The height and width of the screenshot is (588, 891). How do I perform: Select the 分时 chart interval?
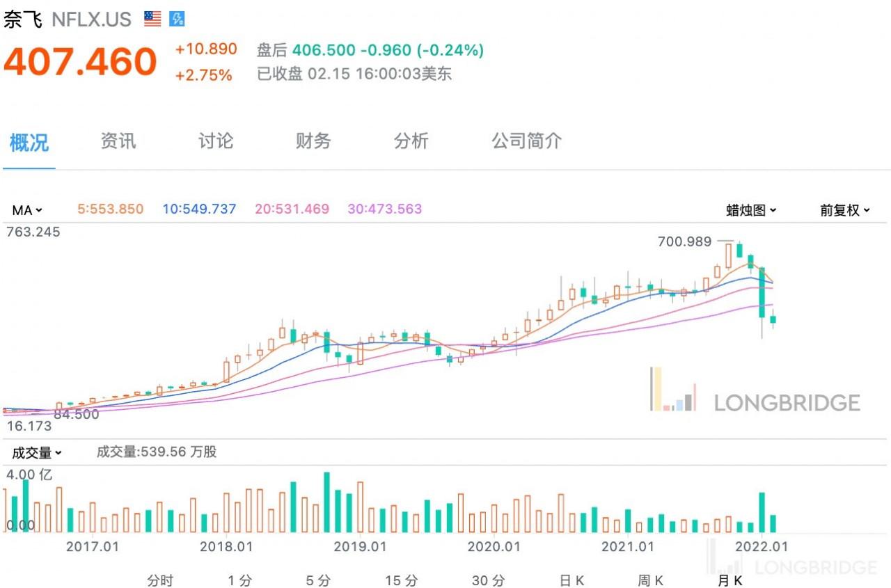click(160, 580)
